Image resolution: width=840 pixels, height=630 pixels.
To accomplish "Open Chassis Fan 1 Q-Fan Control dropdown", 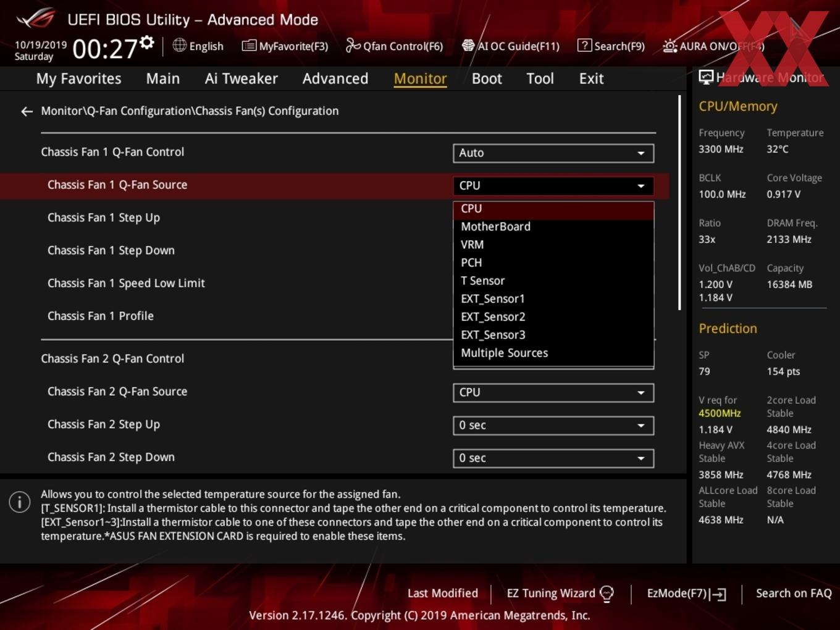I will pyautogui.click(x=553, y=153).
